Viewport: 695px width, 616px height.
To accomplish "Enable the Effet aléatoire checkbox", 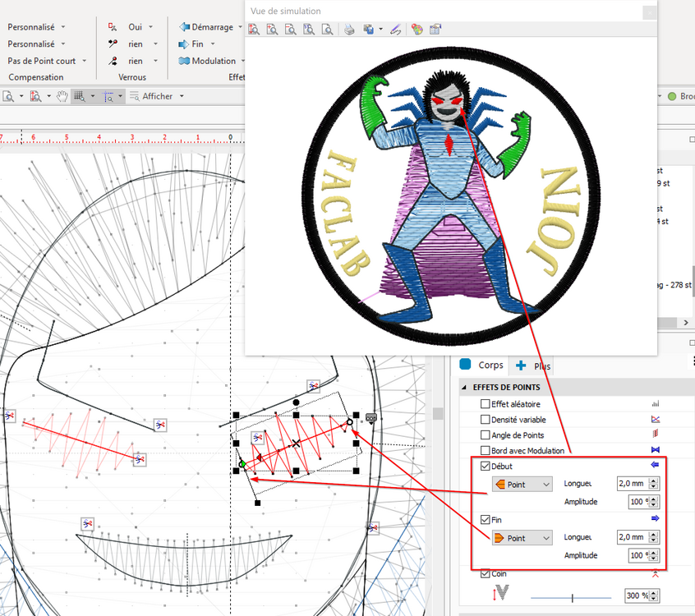I will (486, 404).
